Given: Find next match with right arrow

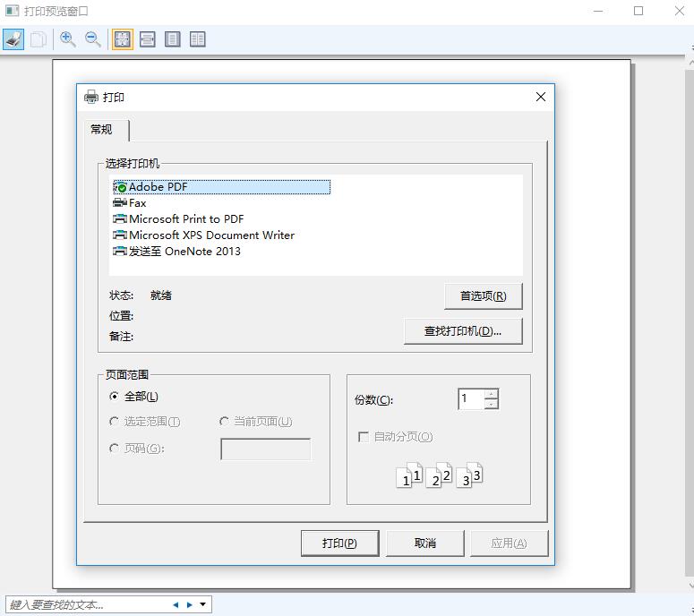Looking at the screenshot, I should [190, 604].
